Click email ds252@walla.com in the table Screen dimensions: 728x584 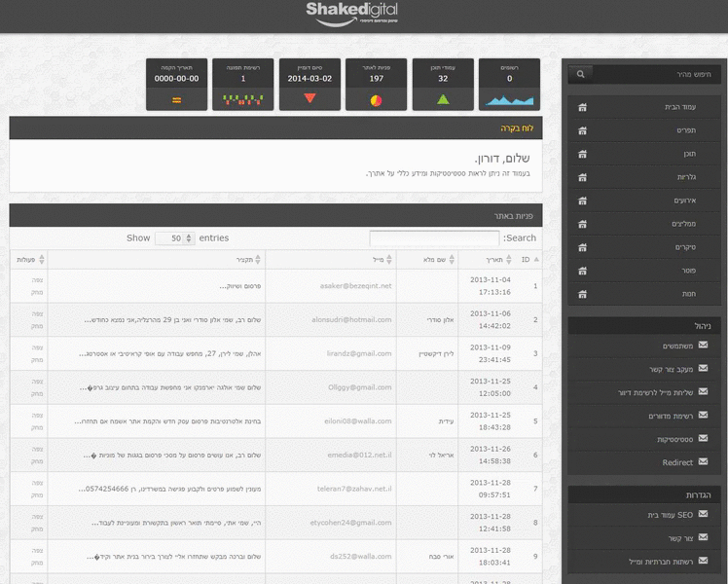point(361,557)
